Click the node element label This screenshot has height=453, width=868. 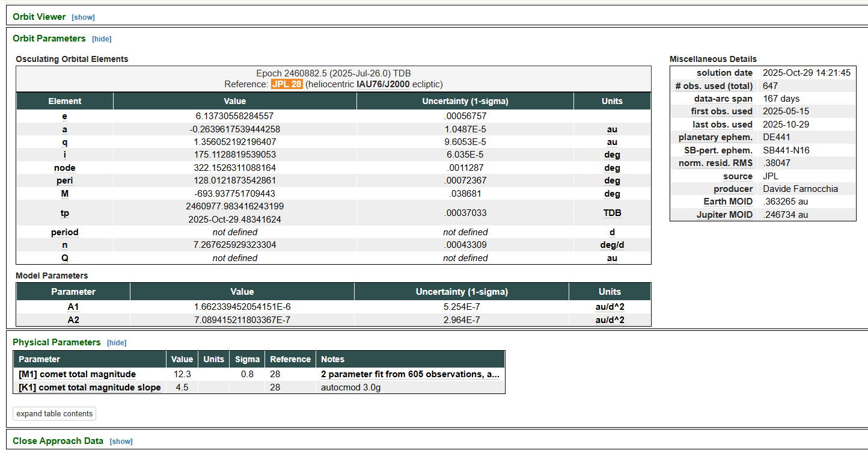tap(64, 168)
